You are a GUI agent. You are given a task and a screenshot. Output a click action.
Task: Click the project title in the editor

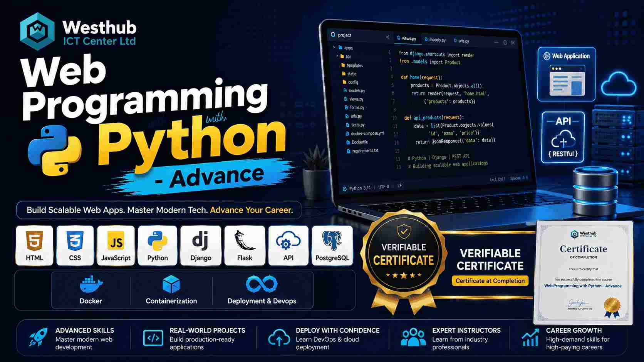[x=344, y=35]
